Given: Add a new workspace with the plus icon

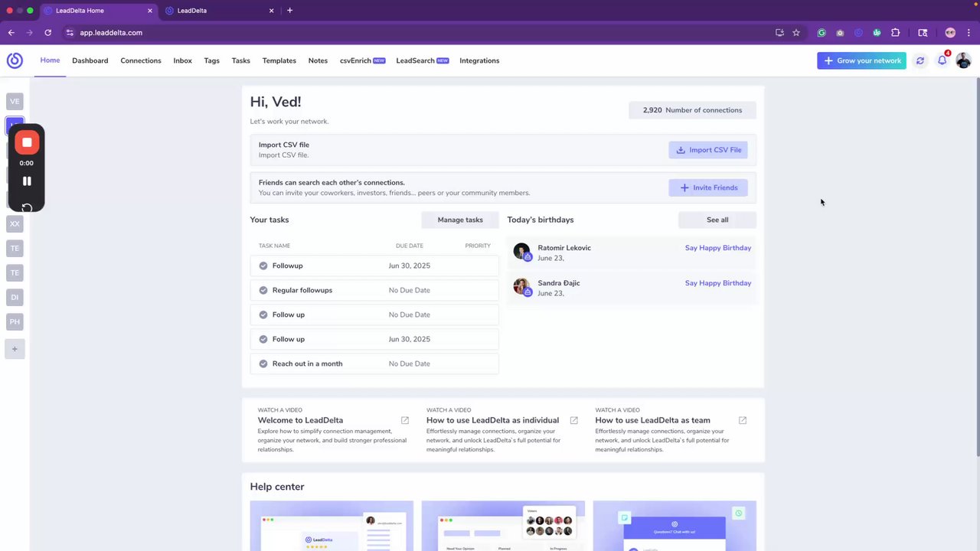Looking at the screenshot, I should (15, 349).
